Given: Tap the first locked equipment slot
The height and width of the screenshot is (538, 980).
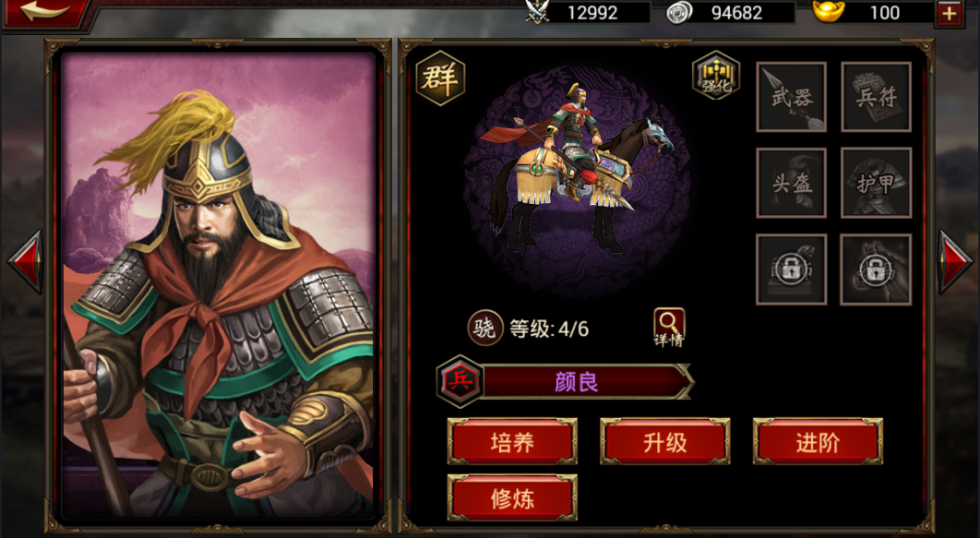Looking at the screenshot, I should pyautogui.click(x=791, y=269).
